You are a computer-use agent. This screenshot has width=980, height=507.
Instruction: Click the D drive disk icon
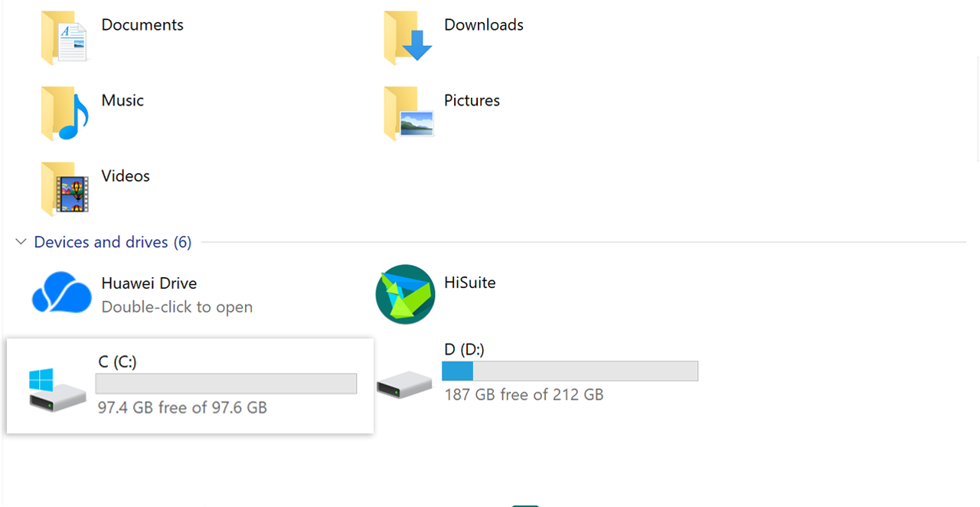pos(403,384)
